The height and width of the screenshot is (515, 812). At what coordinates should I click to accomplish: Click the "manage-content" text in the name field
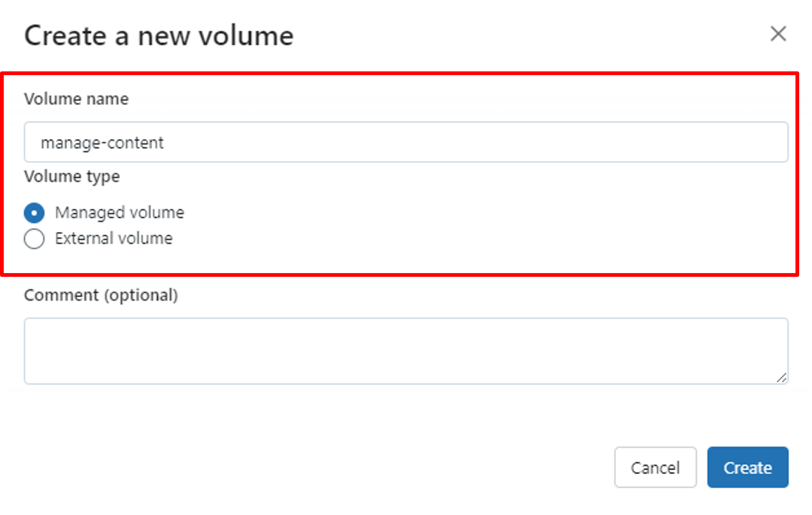(x=102, y=143)
